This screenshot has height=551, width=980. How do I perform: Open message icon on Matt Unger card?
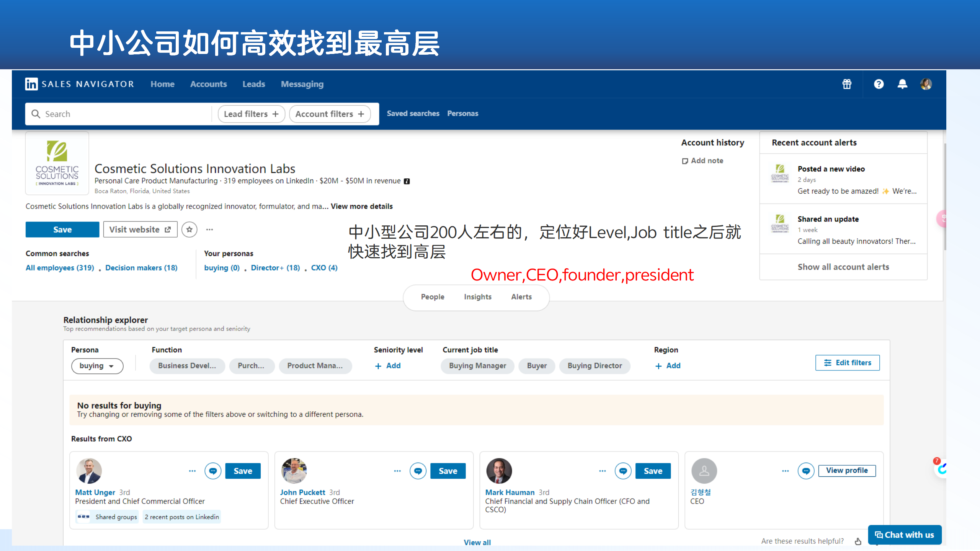click(x=213, y=471)
